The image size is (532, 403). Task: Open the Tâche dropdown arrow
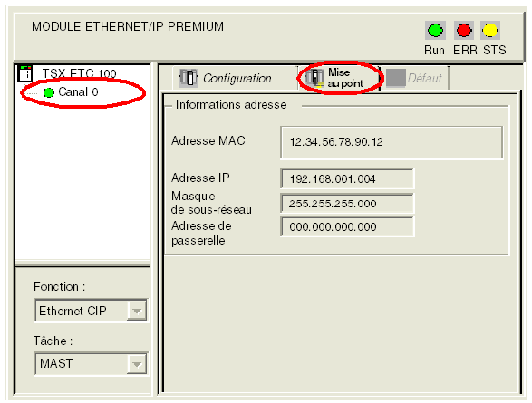[x=137, y=364]
